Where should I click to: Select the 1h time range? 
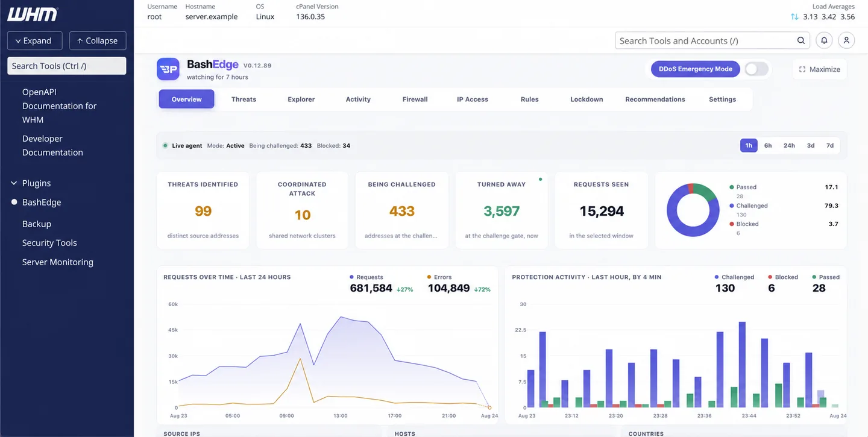click(749, 145)
